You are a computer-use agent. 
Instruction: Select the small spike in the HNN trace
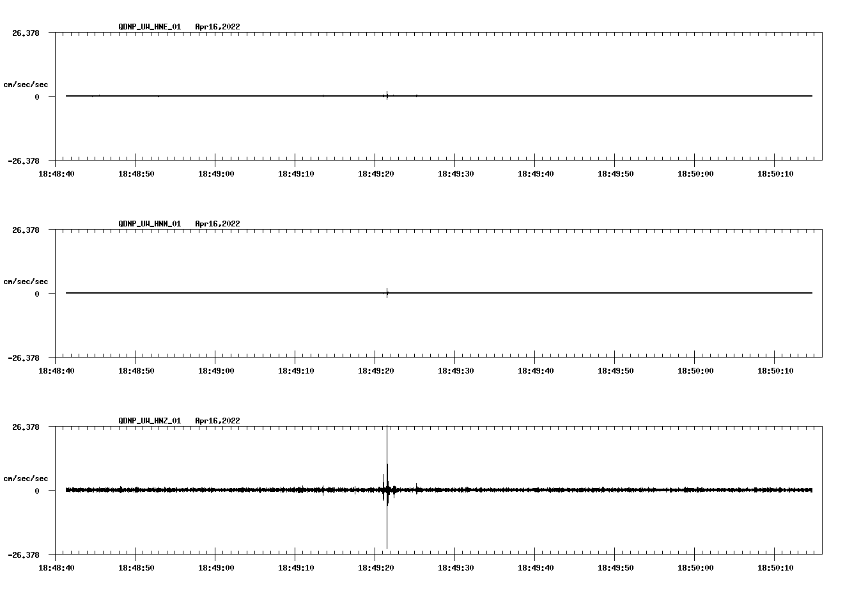387,293
